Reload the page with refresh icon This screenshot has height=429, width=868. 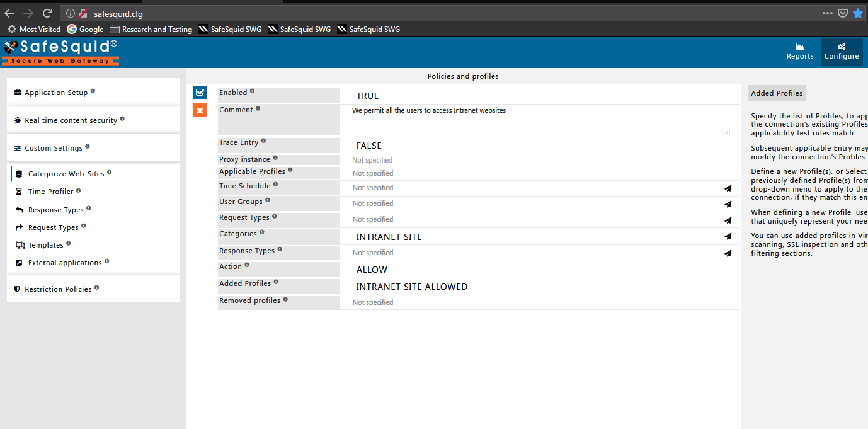click(x=47, y=13)
